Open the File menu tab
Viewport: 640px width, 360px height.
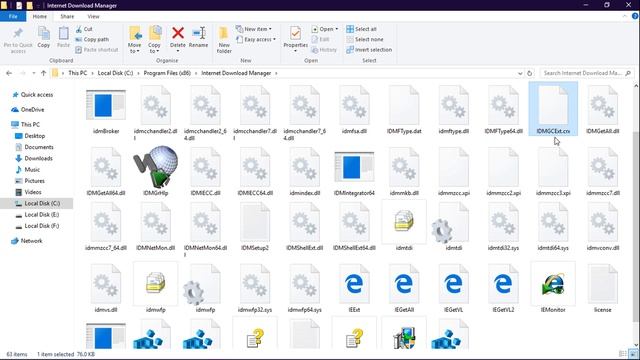(13, 16)
